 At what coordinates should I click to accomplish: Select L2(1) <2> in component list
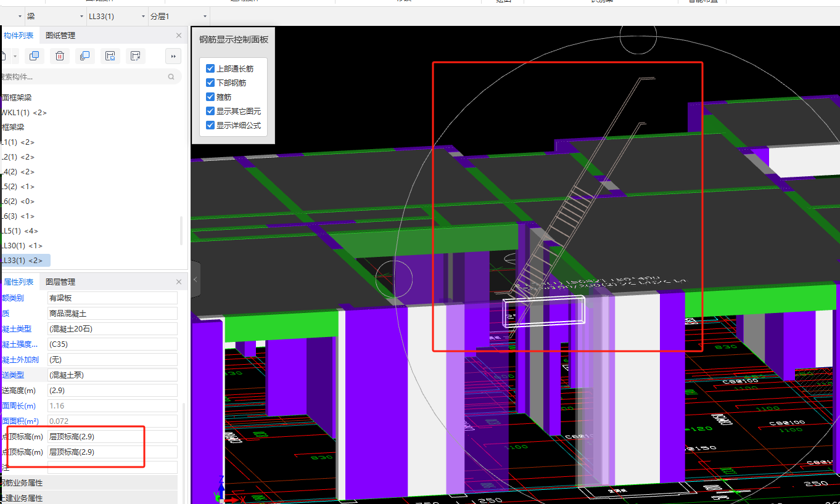click(x=18, y=157)
